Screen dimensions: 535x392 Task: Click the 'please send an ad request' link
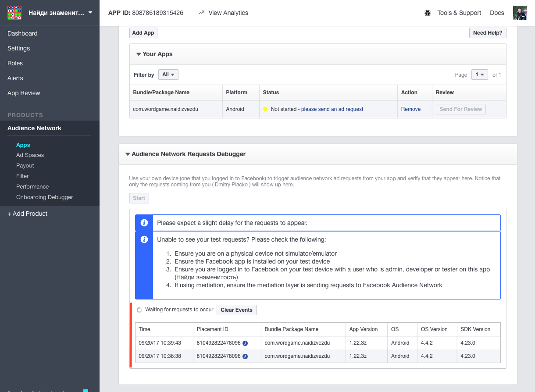click(x=332, y=109)
